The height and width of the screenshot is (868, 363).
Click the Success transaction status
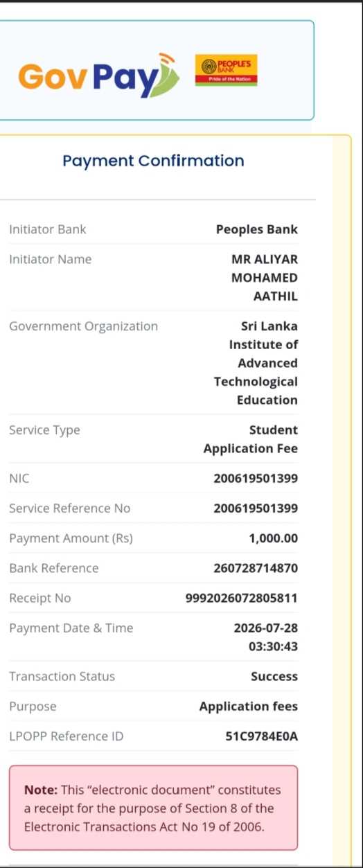coord(274,677)
